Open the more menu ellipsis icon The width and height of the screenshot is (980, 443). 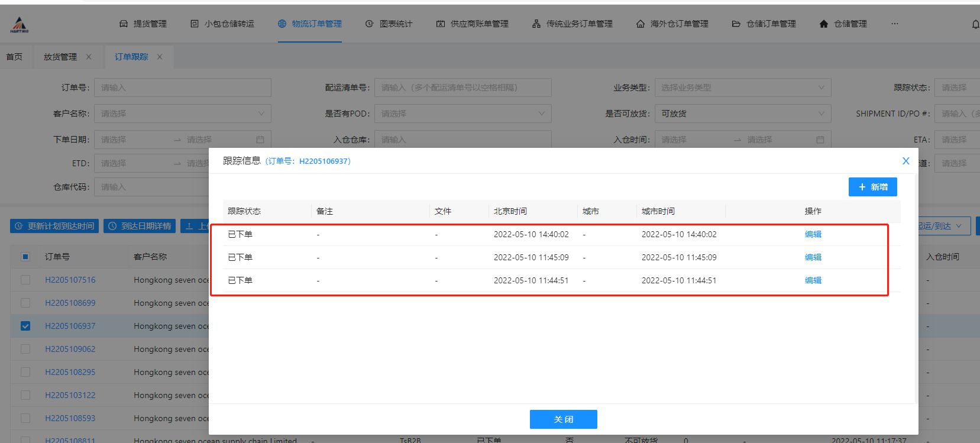[x=895, y=24]
